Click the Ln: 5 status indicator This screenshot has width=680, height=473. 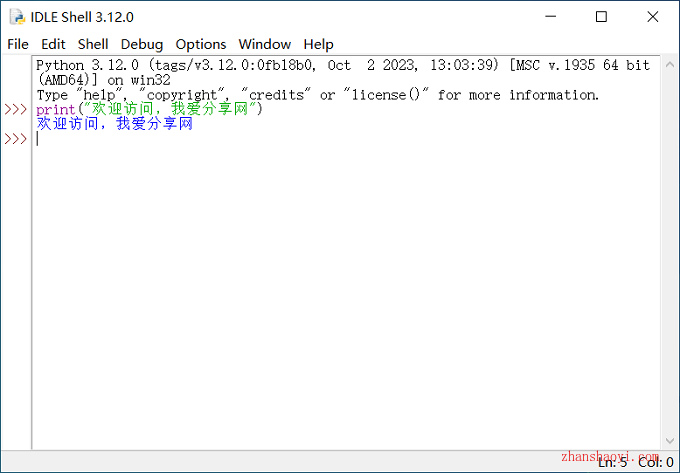tap(612, 463)
